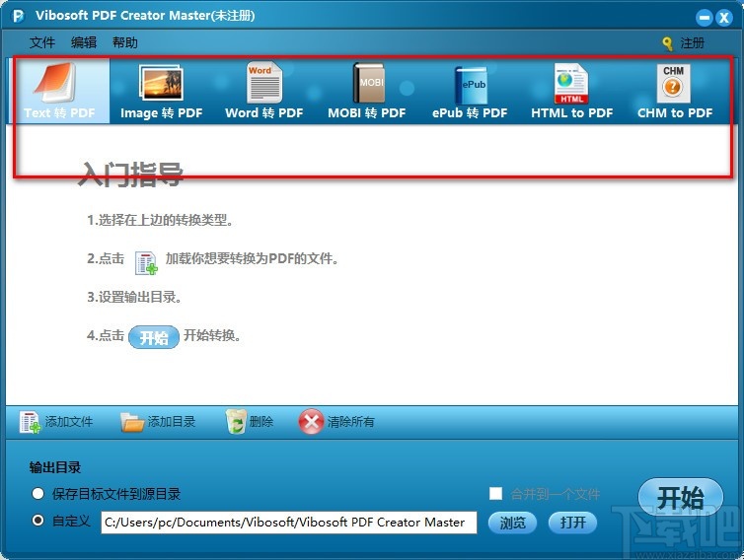The height and width of the screenshot is (560, 744).
Task: Click the output directory path field
Action: coord(289,523)
